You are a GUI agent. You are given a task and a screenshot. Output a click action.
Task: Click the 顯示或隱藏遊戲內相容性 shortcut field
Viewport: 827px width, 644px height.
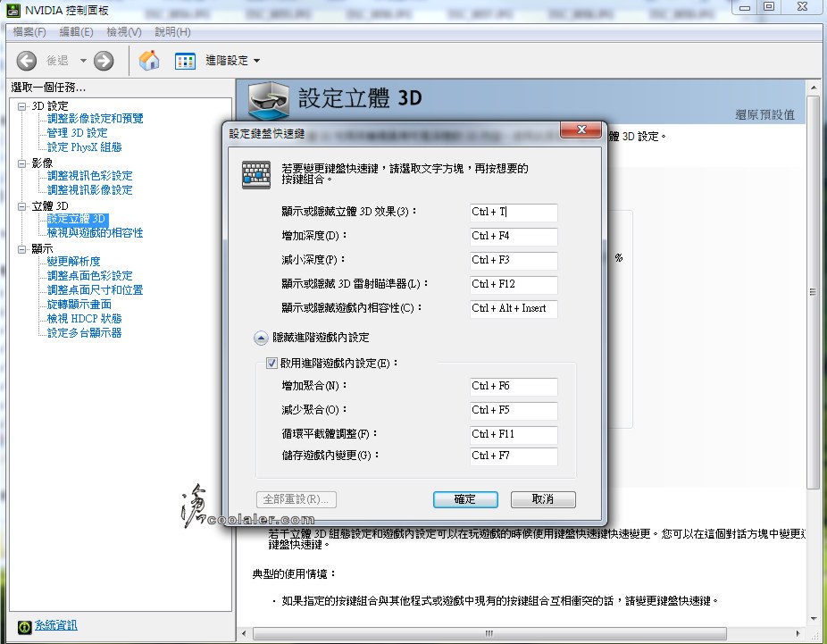514,308
